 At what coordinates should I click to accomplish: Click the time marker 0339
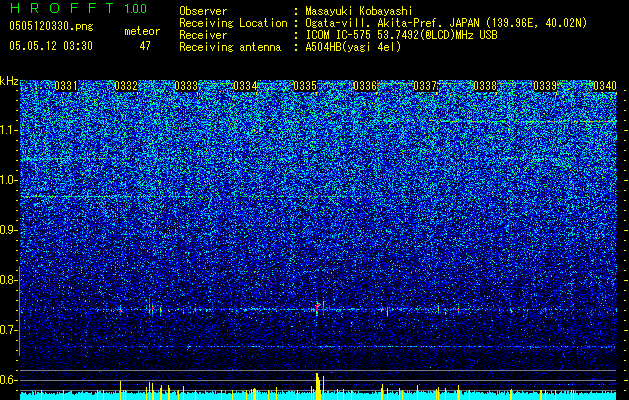[x=545, y=86]
